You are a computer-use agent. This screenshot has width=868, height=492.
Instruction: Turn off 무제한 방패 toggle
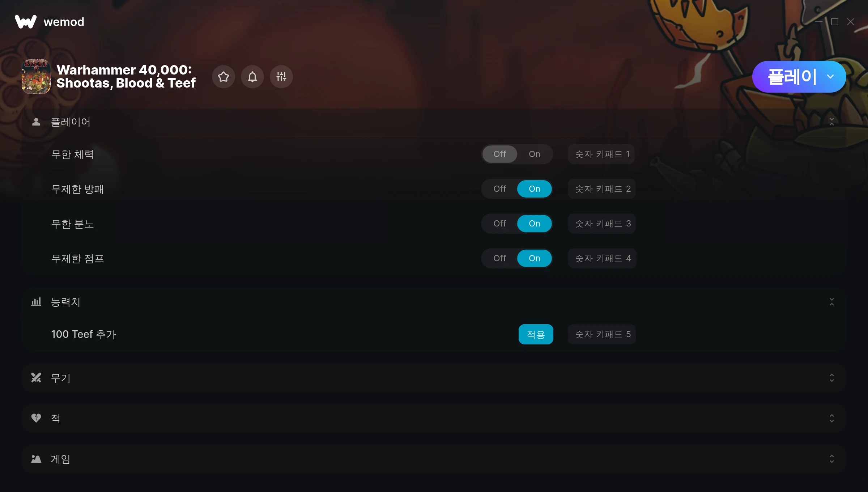500,189
